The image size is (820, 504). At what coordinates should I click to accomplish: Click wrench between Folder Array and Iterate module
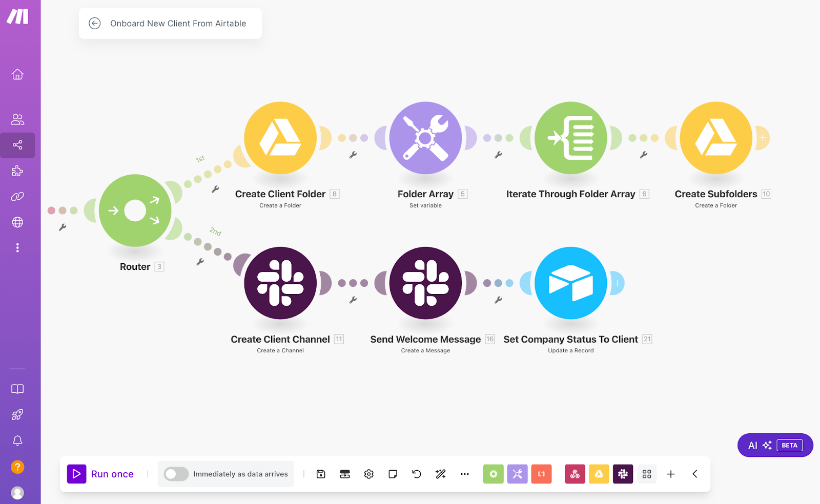pos(498,155)
